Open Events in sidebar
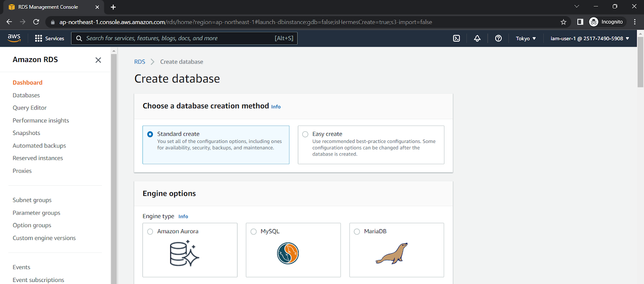This screenshot has width=644, height=284. (x=21, y=267)
